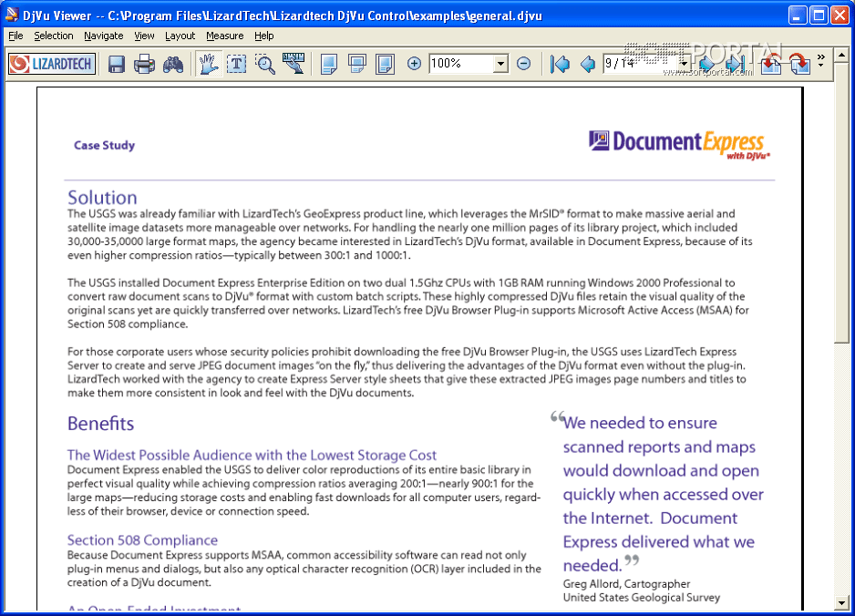Image resolution: width=855 pixels, height=616 pixels.
Task: Click the scrollbar up arrow
Action: click(x=842, y=56)
